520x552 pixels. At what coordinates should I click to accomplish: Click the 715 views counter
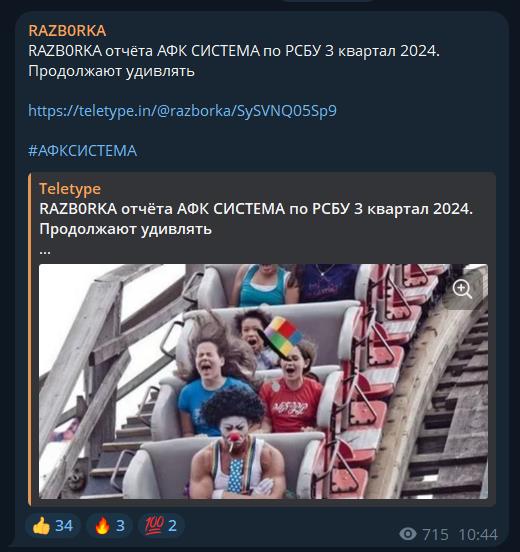[436, 534]
